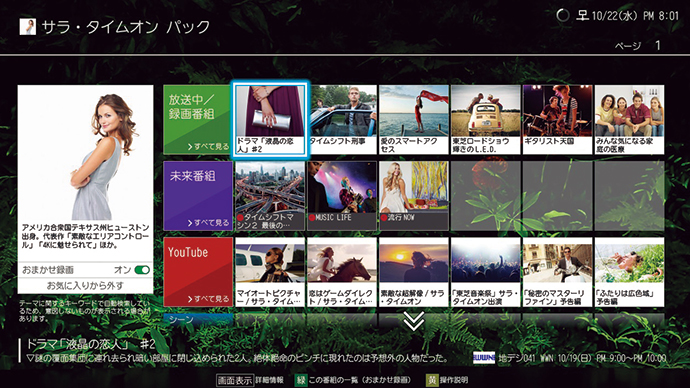Select the 未来番組 purple category tile
The height and width of the screenshot is (388, 690).
pos(198,196)
